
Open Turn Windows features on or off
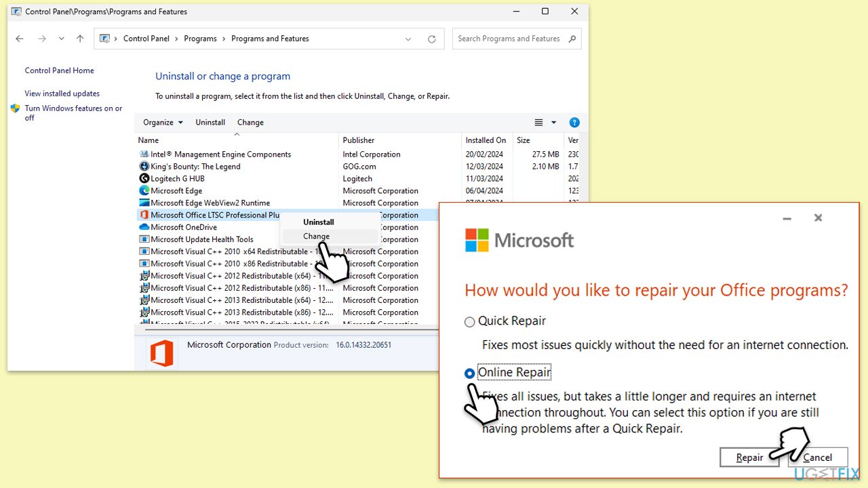point(74,113)
